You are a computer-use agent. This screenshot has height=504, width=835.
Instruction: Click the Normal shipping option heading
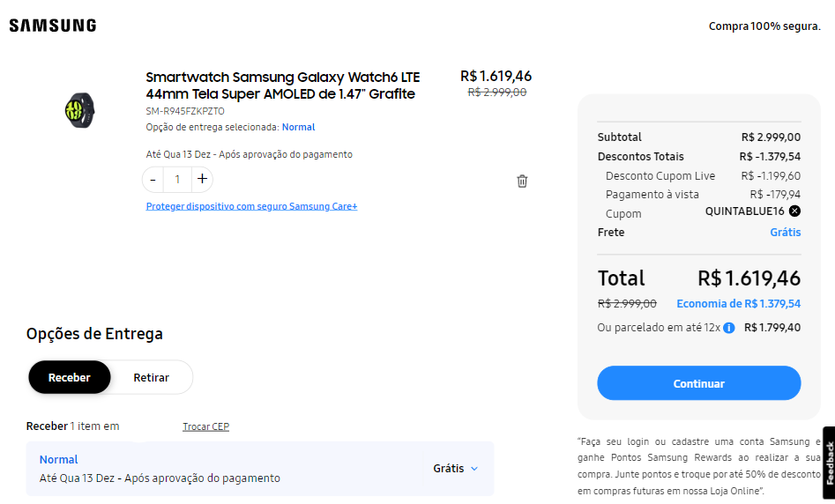[x=58, y=459]
